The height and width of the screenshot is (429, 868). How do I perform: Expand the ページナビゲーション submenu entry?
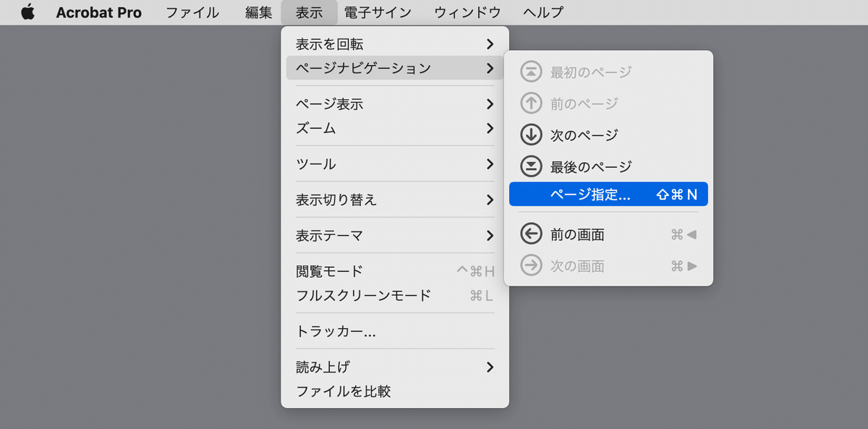pos(395,68)
